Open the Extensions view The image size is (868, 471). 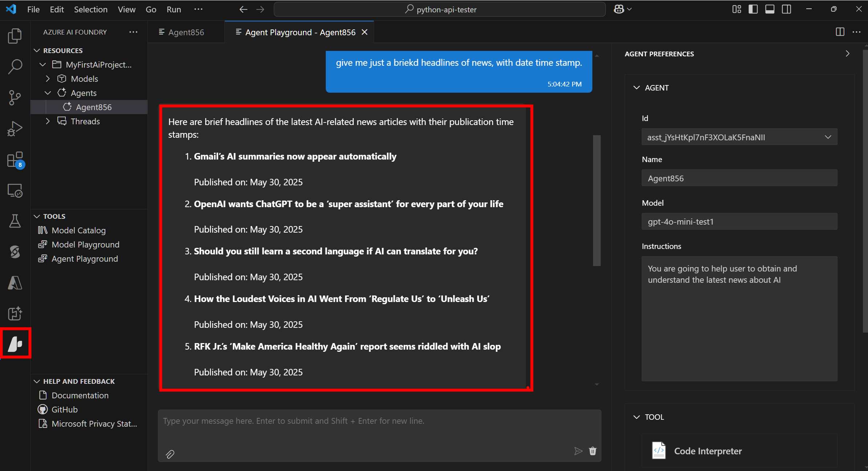[15, 159]
